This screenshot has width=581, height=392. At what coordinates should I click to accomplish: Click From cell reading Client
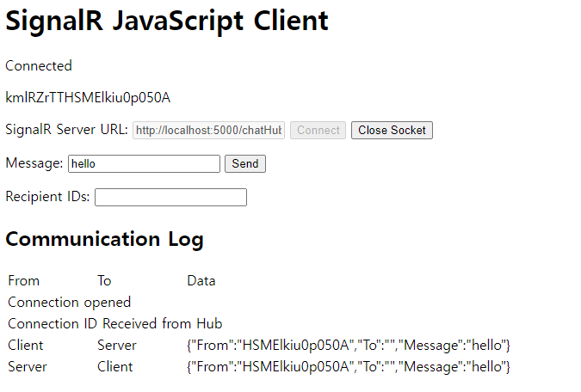pyautogui.click(x=26, y=346)
